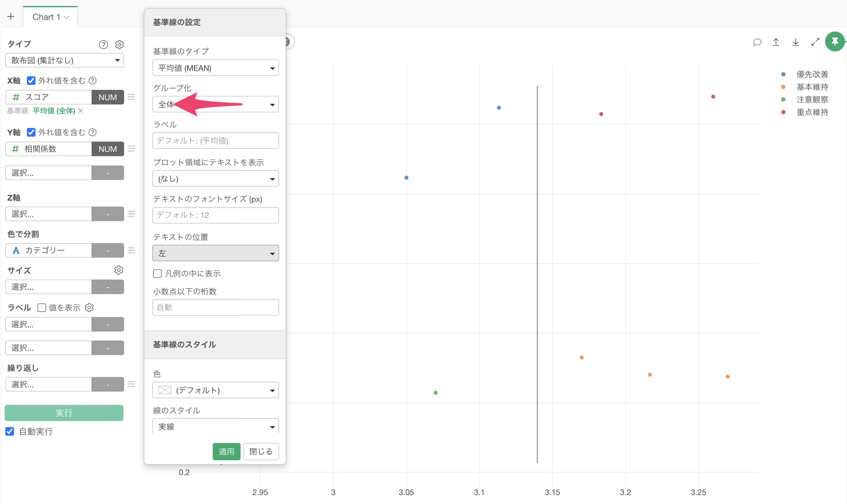Click the download arrow icon
Screen dimensions: 847x504
coord(795,42)
